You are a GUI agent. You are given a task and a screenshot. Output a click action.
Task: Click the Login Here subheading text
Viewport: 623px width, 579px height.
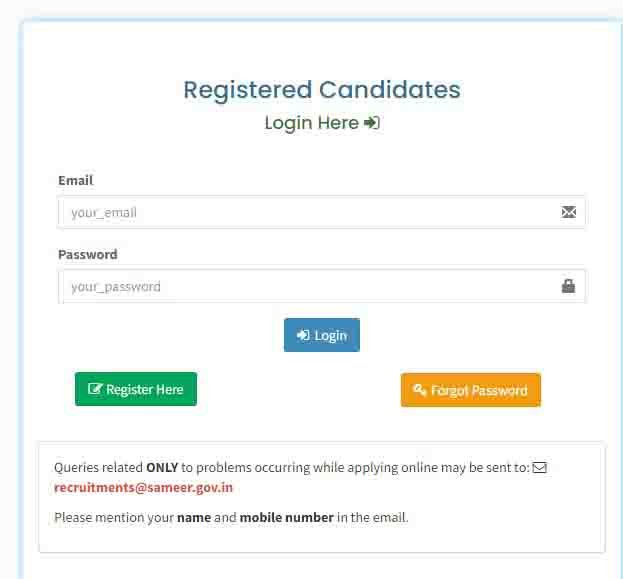coord(312,123)
